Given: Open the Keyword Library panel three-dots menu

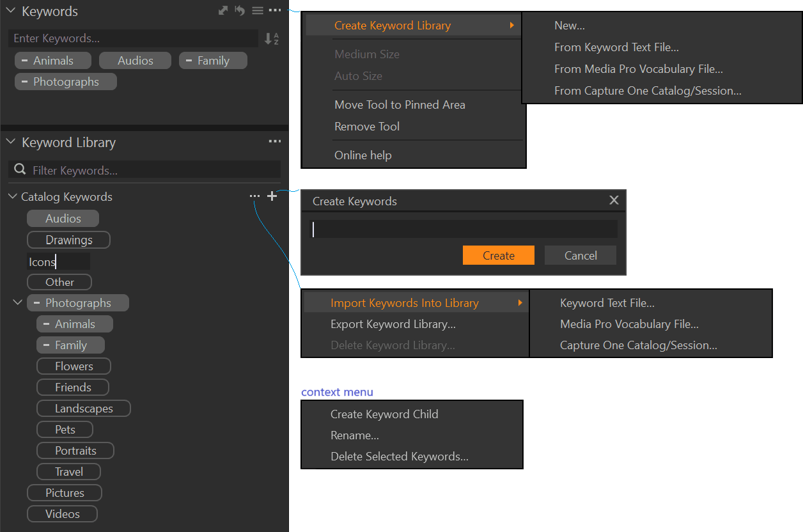Looking at the screenshot, I should click(275, 142).
